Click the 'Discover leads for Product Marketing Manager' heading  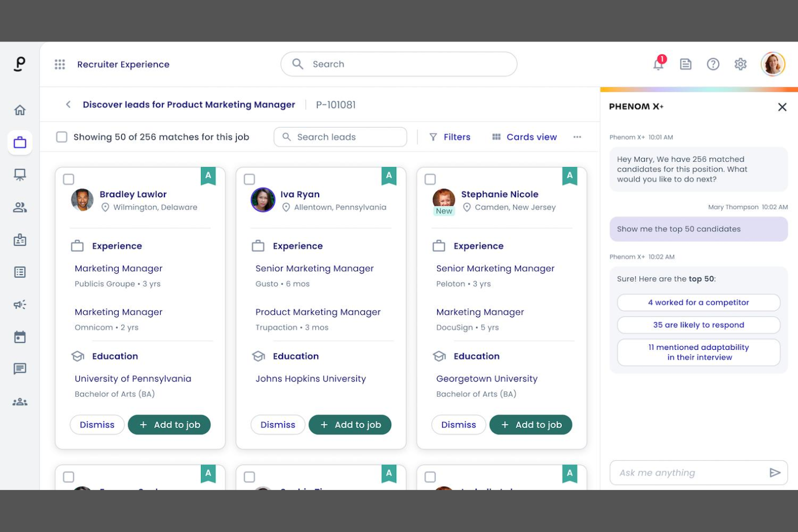click(189, 105)
